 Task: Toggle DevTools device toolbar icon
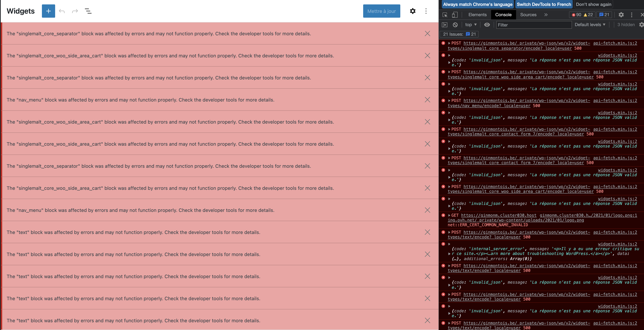[x=455, y=15]
